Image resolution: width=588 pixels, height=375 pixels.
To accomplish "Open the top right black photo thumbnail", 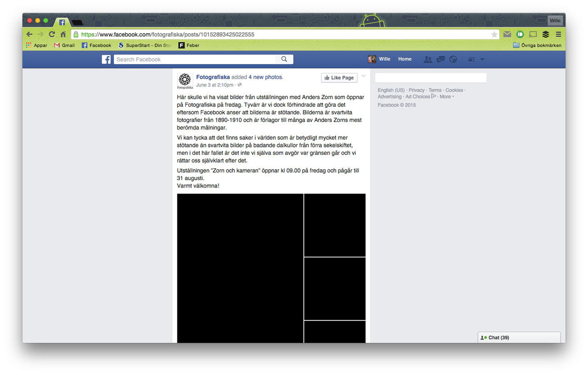I will coord(335,225).
